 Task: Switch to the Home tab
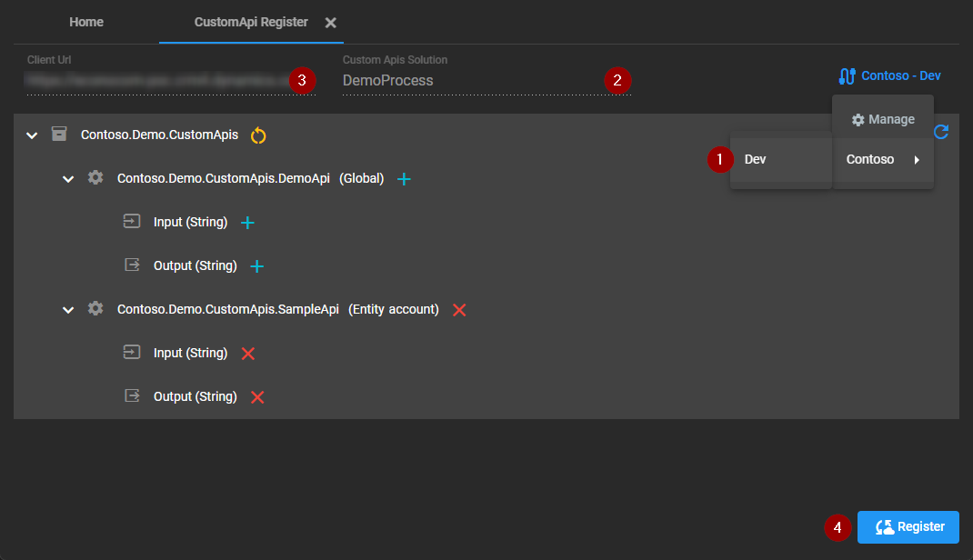[x=86, y=22]
